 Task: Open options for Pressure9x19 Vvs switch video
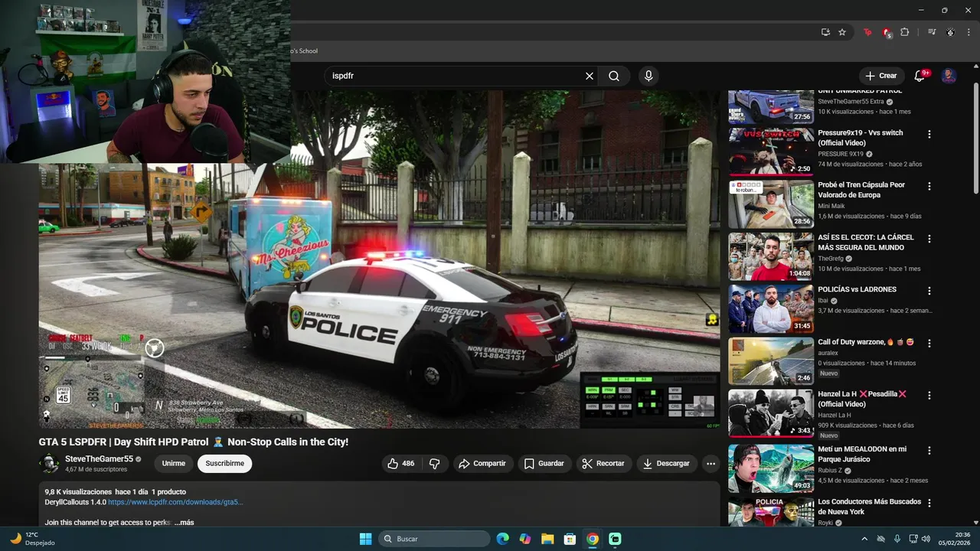point(929,134)
